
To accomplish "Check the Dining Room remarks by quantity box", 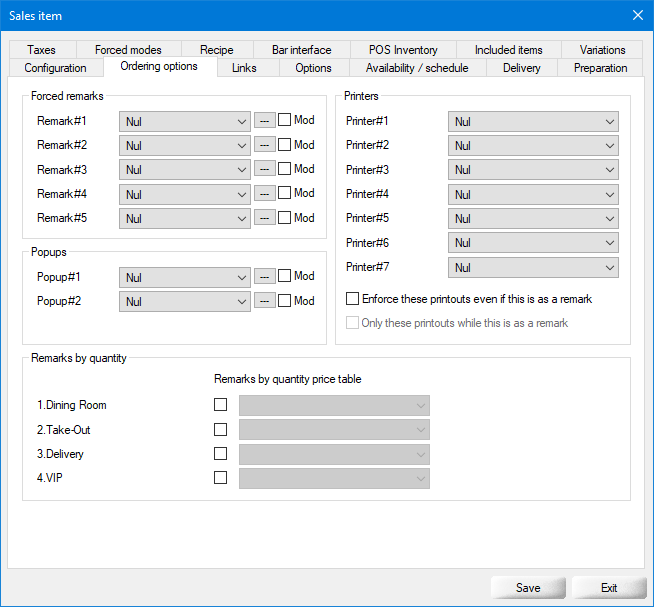I will (x=221, y=405).
